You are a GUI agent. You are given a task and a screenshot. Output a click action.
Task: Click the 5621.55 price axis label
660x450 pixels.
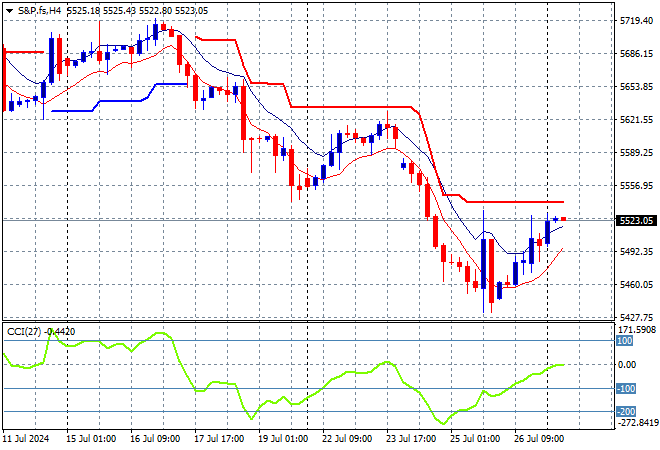(636, 120)
